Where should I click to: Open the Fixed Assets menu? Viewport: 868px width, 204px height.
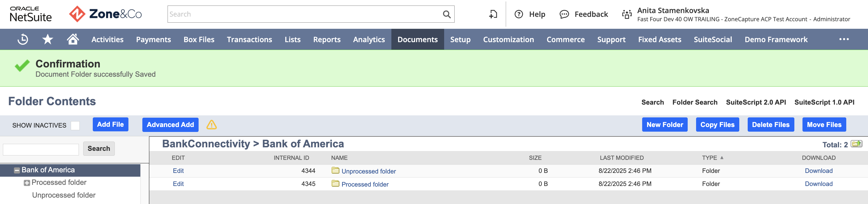660,40
